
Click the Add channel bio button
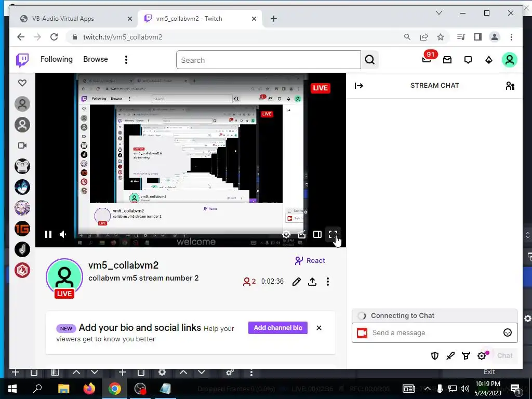(278, 328)
